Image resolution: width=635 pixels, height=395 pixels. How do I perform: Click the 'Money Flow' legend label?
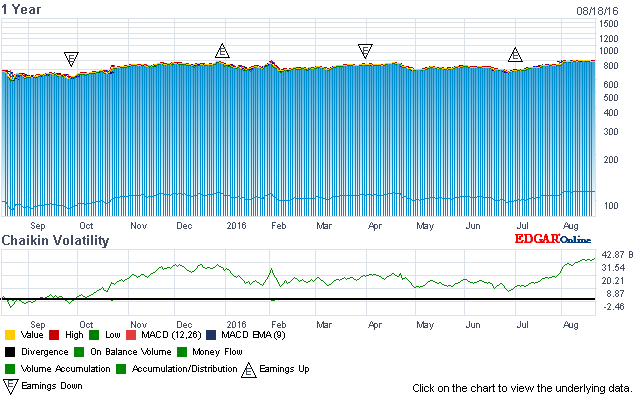click(217, 352)
